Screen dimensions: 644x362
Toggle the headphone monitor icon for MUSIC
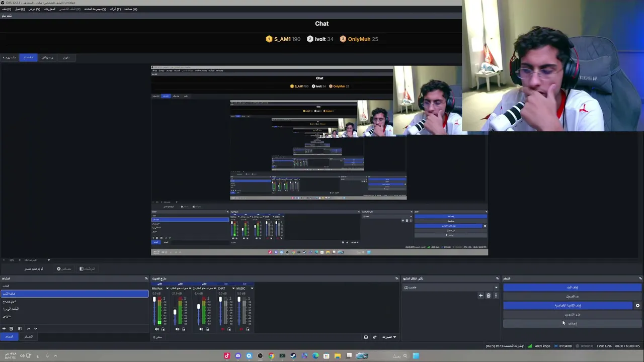248,329
